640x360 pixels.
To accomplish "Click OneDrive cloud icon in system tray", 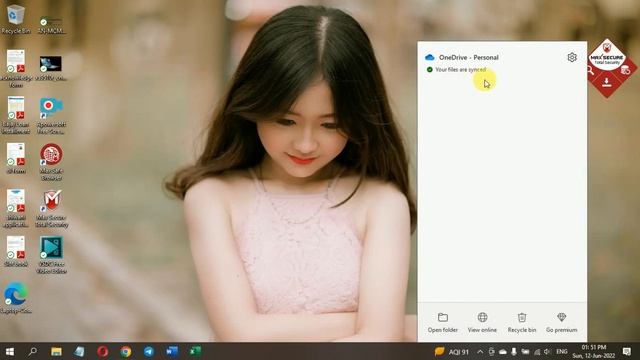I will pos(503,351).
